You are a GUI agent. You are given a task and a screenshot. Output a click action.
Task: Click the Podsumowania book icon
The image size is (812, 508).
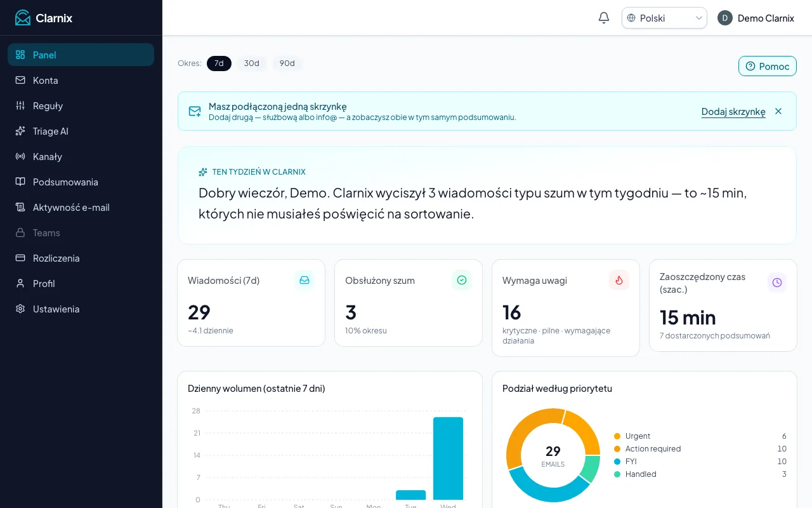click(x=20, y=182)
